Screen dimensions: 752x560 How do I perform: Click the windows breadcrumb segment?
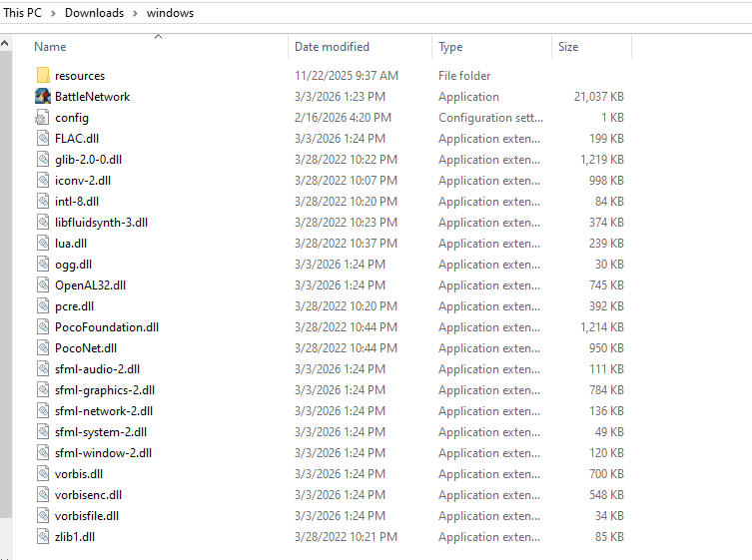(170, 13)
